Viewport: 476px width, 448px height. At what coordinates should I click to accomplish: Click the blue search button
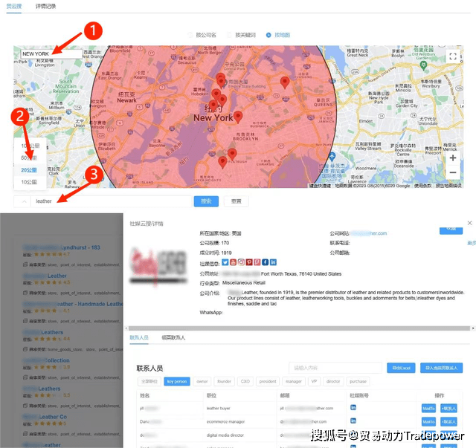pyautogui.click(x=206, y=201)
